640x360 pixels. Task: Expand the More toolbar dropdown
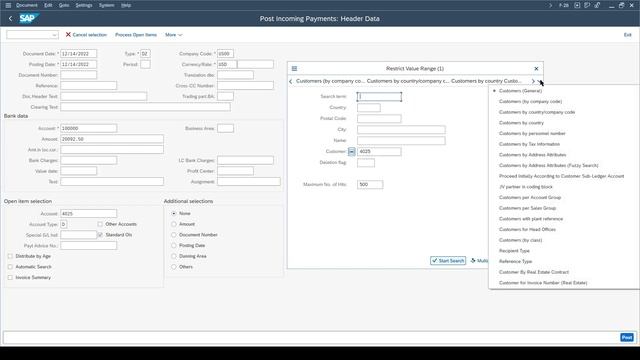coord(173,35)
